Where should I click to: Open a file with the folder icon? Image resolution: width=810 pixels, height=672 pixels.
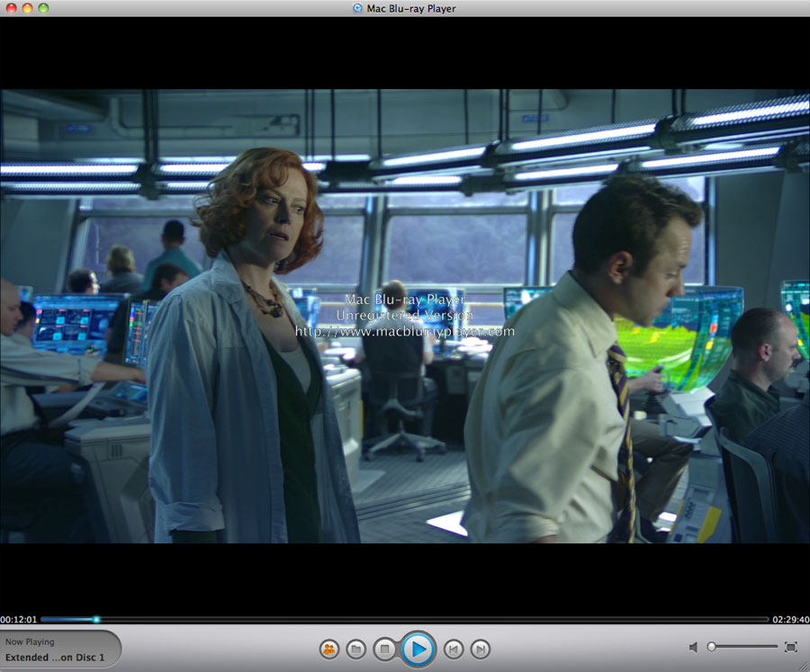pyautogui.click(x=356, y=649)
